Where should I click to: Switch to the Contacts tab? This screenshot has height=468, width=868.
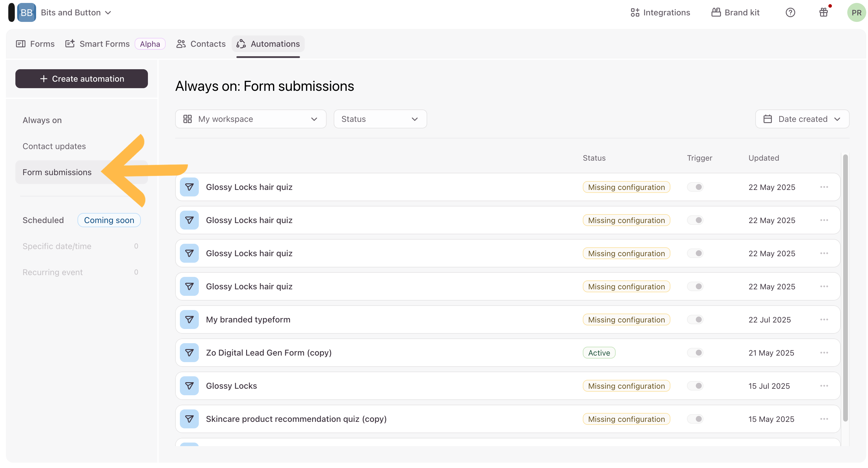click(201, 44)
